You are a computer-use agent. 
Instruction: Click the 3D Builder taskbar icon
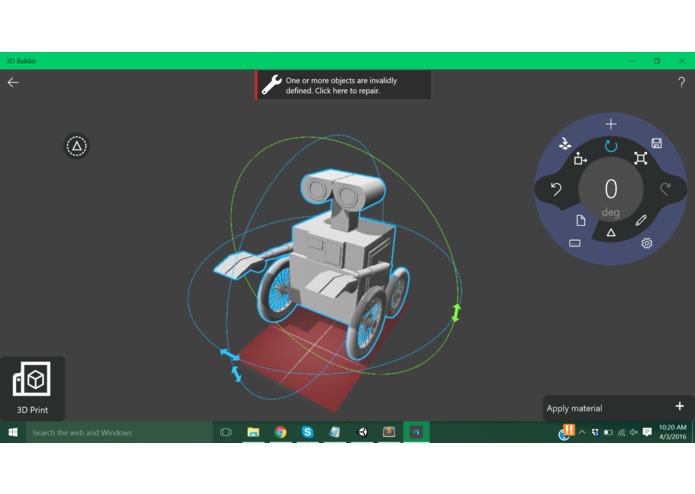416,432
